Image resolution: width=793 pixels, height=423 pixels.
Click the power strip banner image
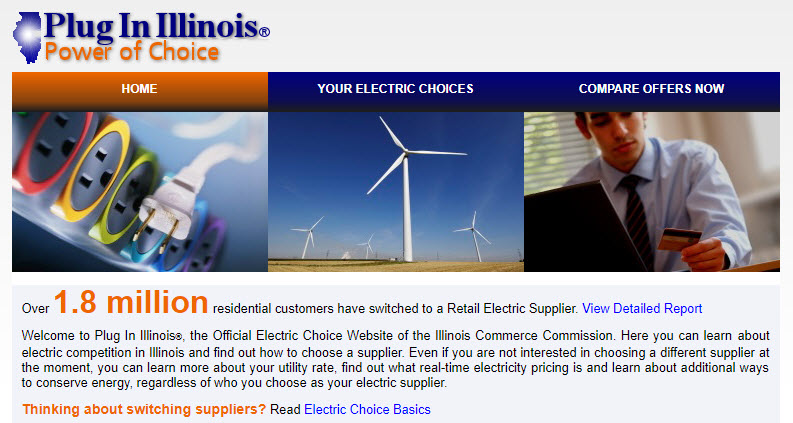140,192
